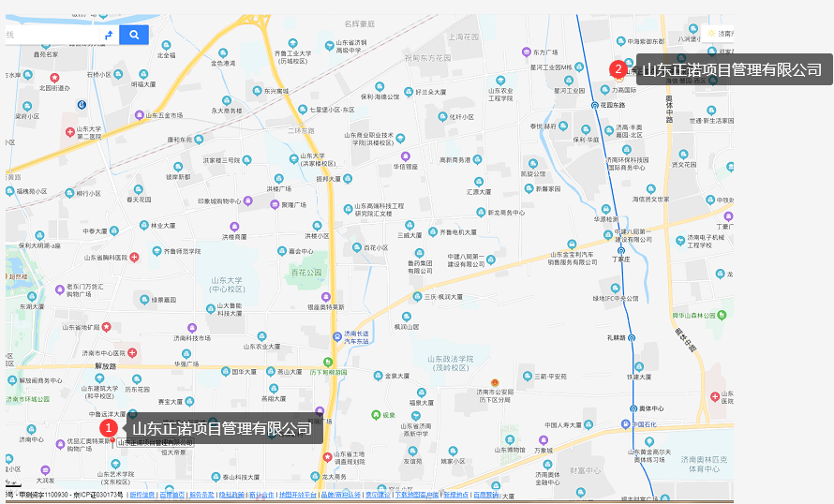834x504 pixels.
Task: Click the 北园街道办 red star icon
Action: point(54,78)
